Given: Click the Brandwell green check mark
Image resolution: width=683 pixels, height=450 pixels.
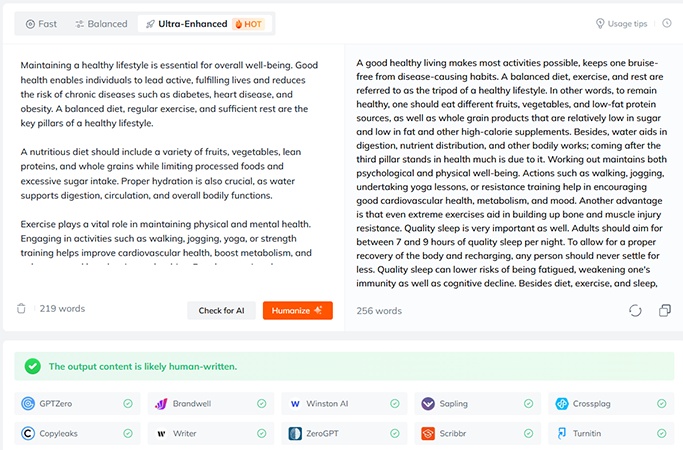Looking at the screenshot, I should (x=261, y=404).
